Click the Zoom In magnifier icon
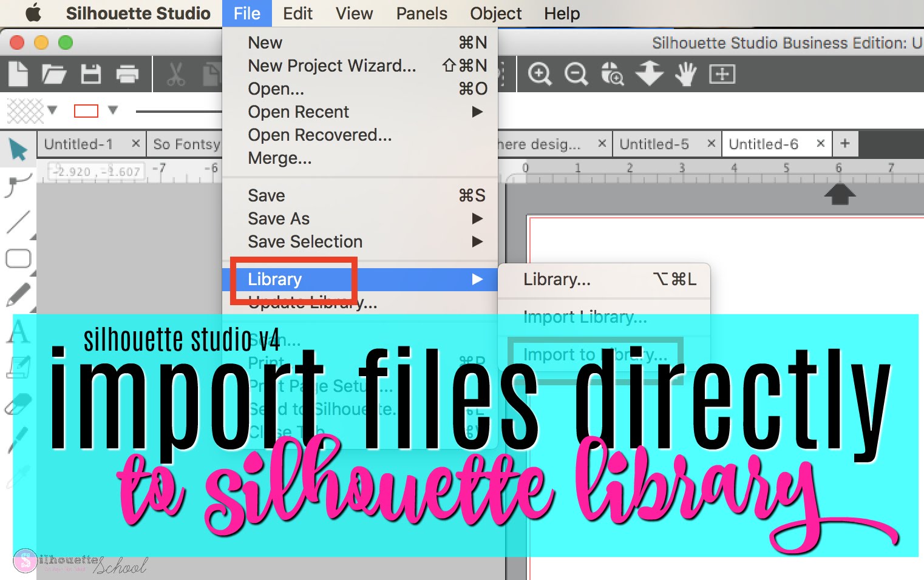The image size is (924, 580). 540,74
